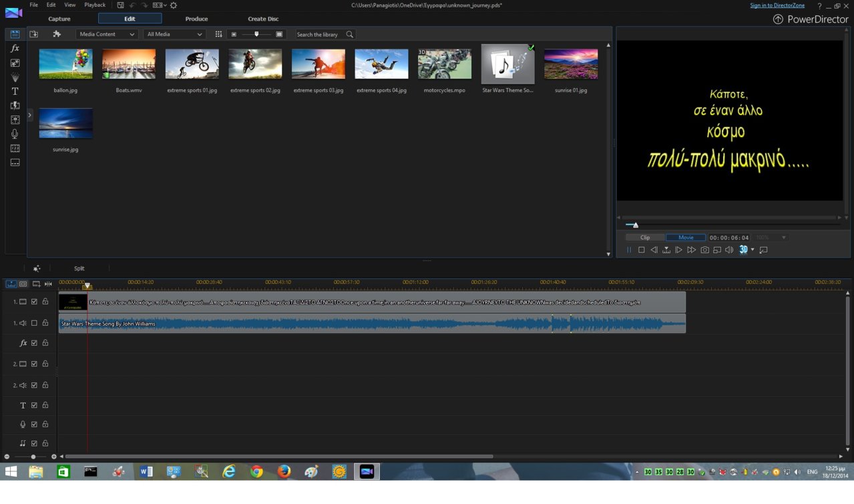Viewport: 854px width, 504px height.
Task: Open the Title room (T) in sidebar
Action: [x=15, y=91]
